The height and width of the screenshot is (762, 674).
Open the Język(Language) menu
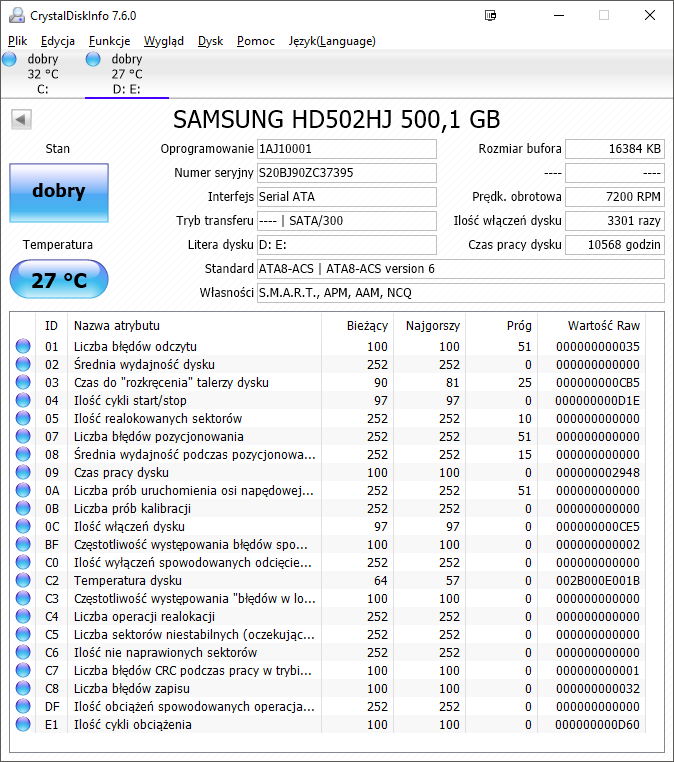click(x=332, y=41)
